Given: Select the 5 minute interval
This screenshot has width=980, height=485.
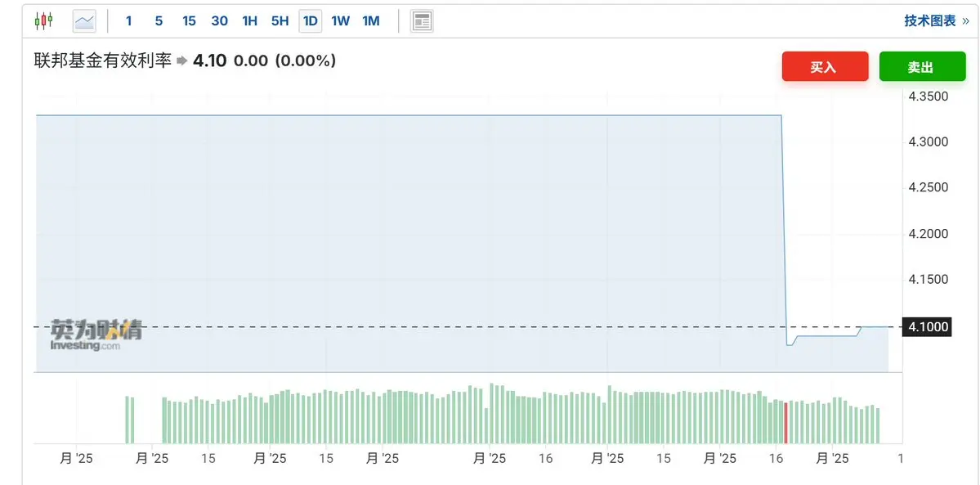Looking at the screenshot, I should pyautogui.click(x=159, y=21).
